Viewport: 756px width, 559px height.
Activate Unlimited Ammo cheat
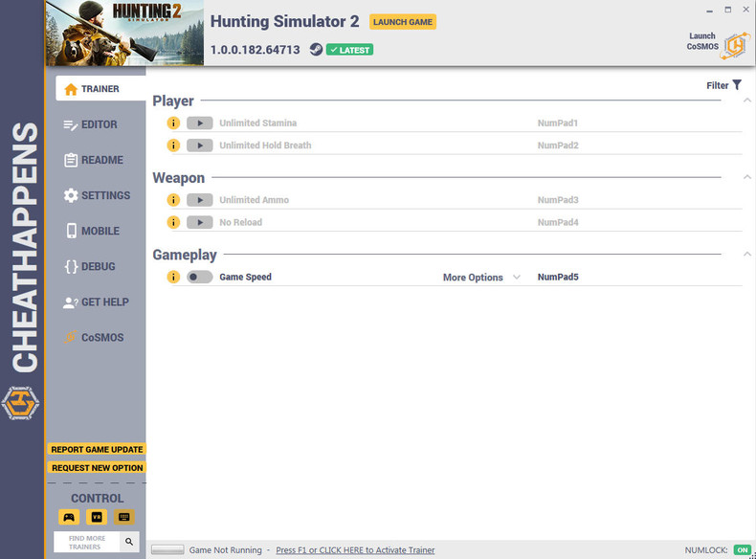tap(200, 200)
